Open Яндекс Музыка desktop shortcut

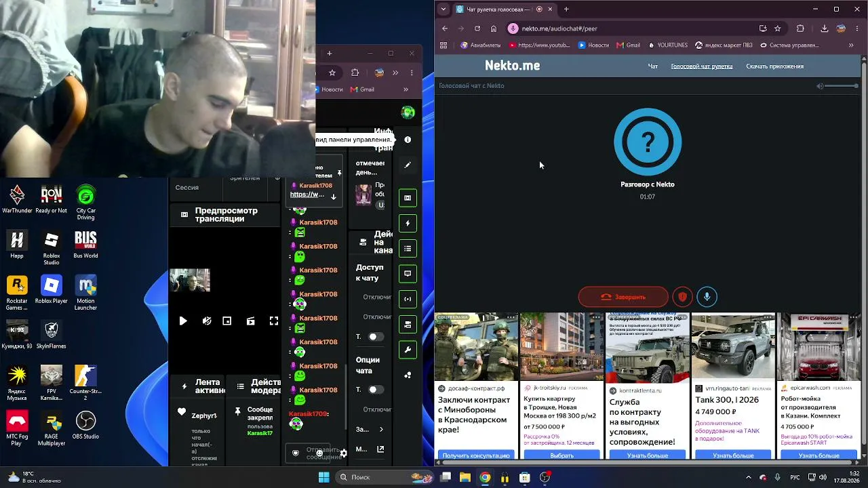pyautogui.click(x=17, y=383)
